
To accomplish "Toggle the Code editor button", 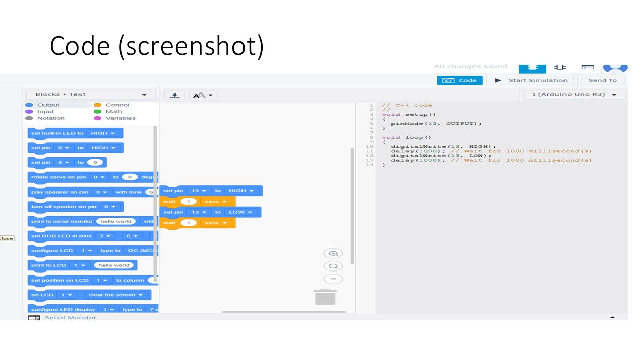I will coord(460,80).
